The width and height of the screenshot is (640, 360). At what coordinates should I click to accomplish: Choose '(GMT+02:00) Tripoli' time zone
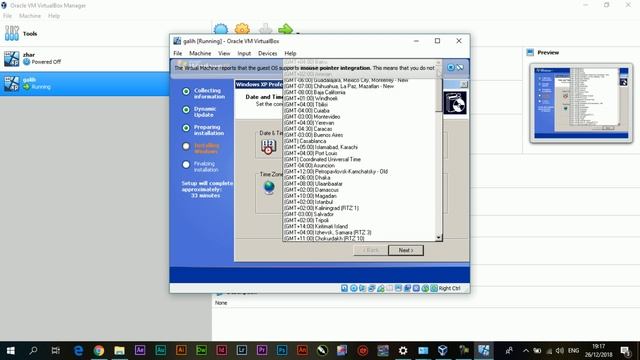[x=307, y=220]
